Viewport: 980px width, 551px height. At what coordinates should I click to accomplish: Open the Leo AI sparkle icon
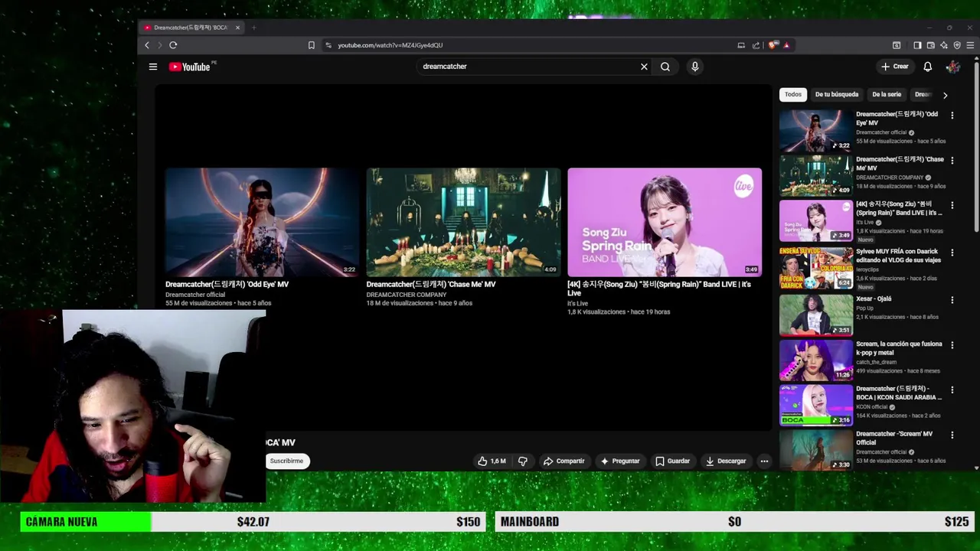(944, 45)
